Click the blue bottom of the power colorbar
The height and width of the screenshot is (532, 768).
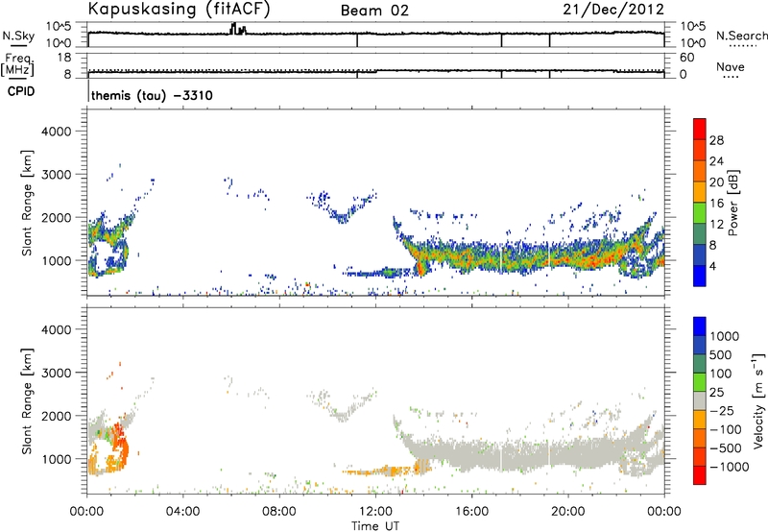[700, 276]
